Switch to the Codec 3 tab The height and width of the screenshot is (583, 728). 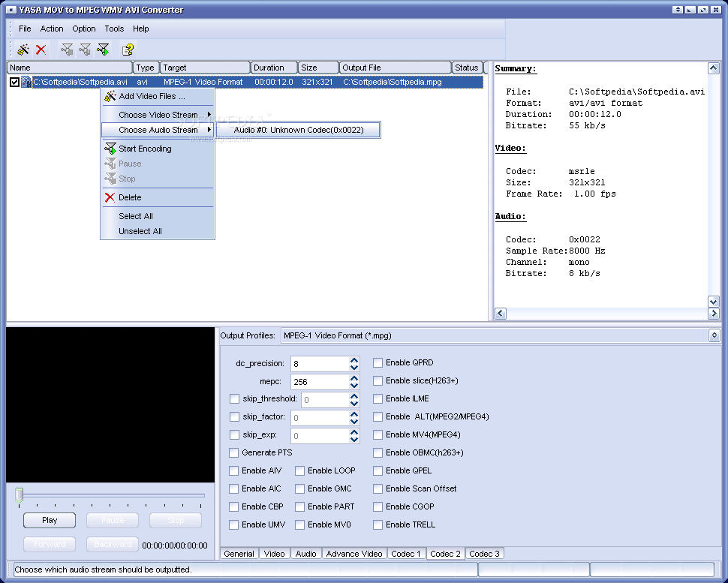[x=484, y=554]
